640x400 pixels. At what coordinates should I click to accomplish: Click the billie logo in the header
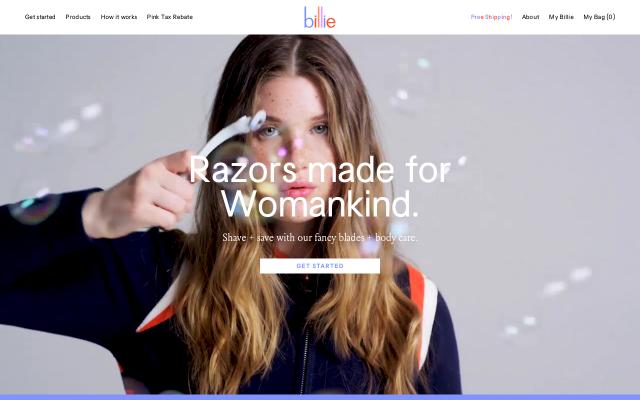point(320,18)
